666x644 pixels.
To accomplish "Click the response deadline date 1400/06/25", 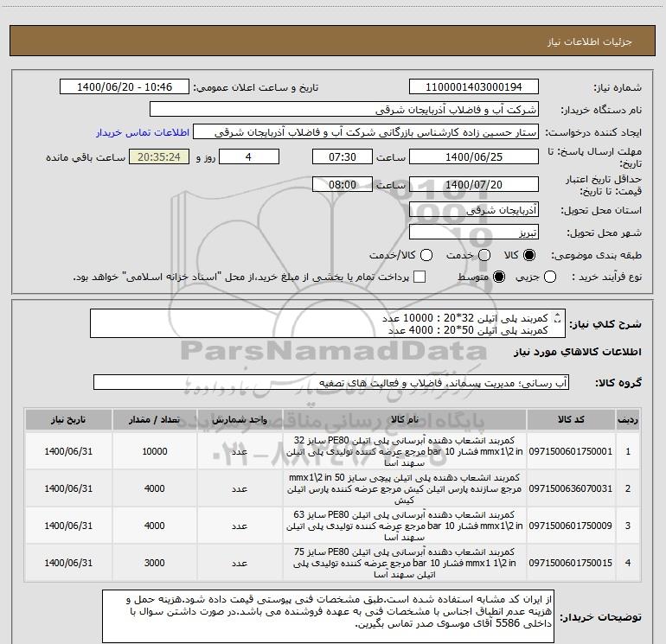I will pyautogui.click(x=474, y=156).
